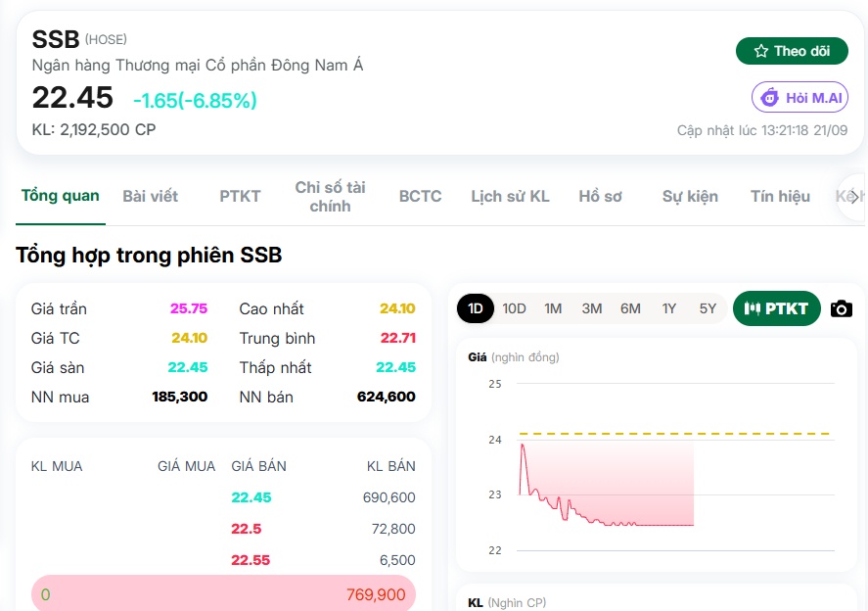This screenshot has width=868, height=611.
Task: Click the Thấp nhất value 22.45
Action: coord(395,367)
